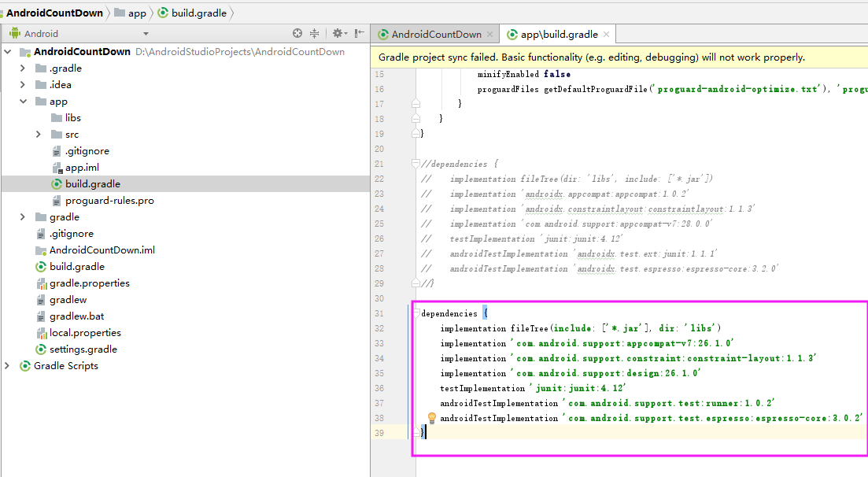Select gradlew.bat file
868x477 pixels.
click(76, 316)
